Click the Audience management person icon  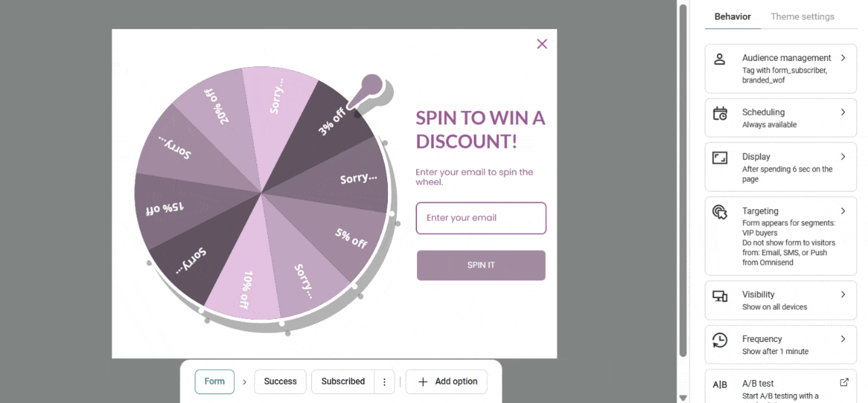pyautogui.click(x=719, y=59)
